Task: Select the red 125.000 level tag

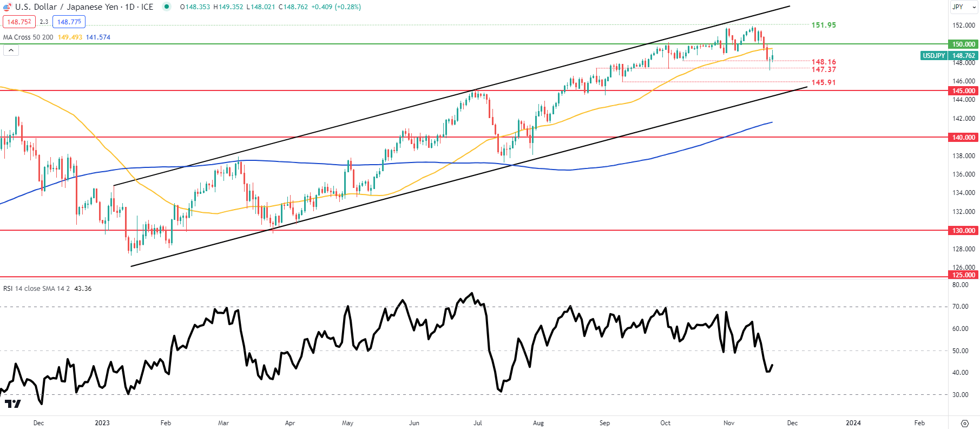Action: pyautogui.click(x=964, y=275)
